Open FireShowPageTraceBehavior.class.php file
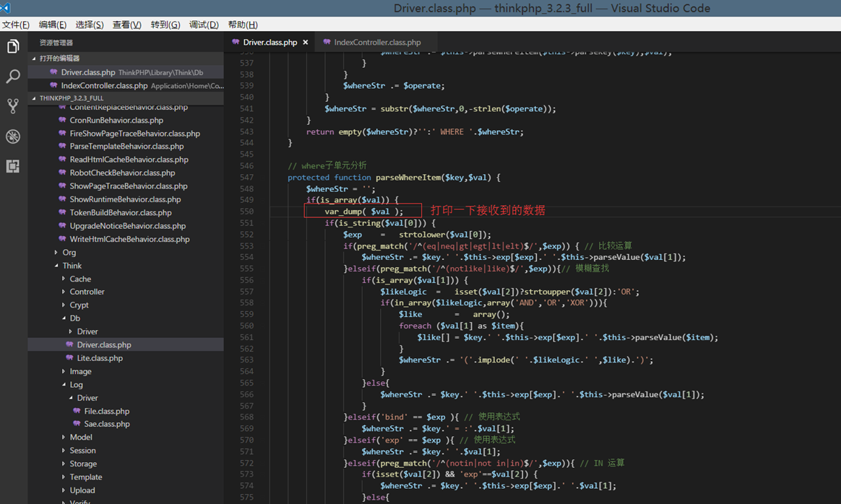 coord(134,134)
